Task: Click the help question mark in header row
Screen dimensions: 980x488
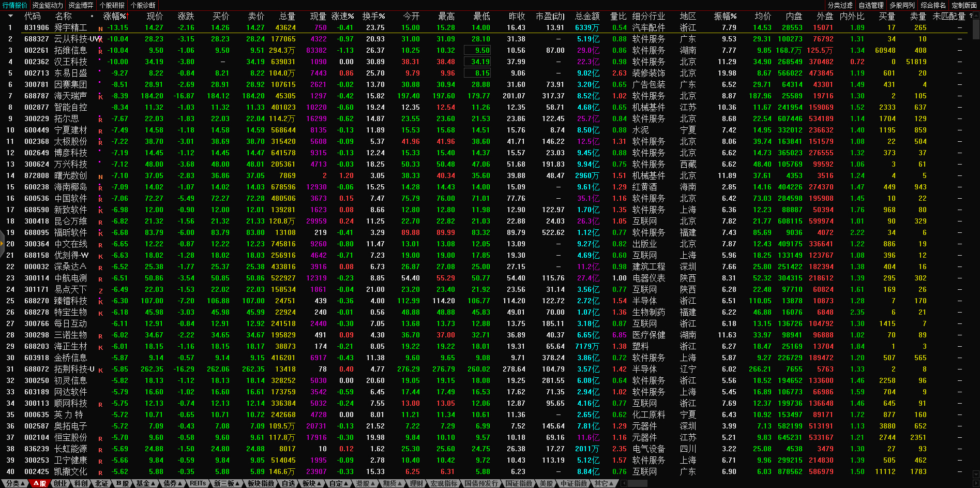Action: pyautogui.click(x=970, y=16)
